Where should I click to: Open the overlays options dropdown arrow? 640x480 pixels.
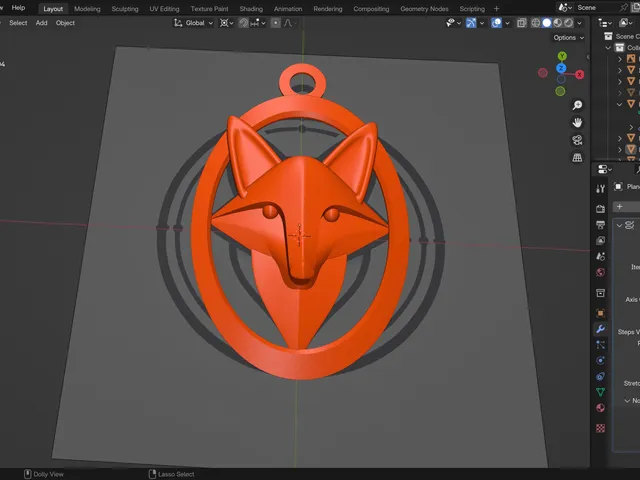click(x=507, y=23)
